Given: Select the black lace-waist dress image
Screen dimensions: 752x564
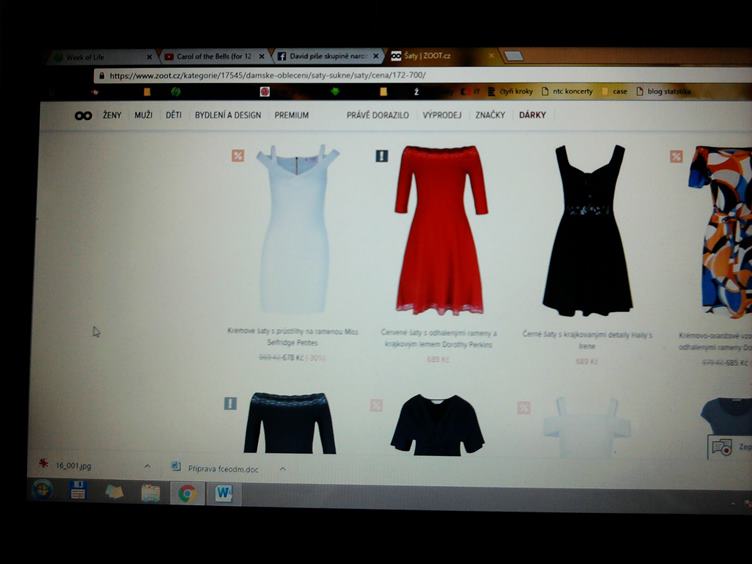Looking at the screenshot, I should pyautogui.click(x=588, y=230).
